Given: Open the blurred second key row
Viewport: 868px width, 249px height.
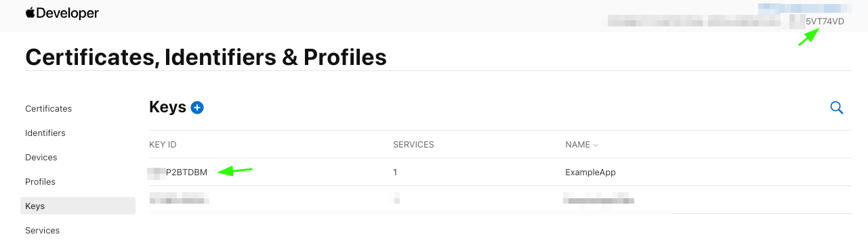Looking at the screenshot, I should click(500, 200).
